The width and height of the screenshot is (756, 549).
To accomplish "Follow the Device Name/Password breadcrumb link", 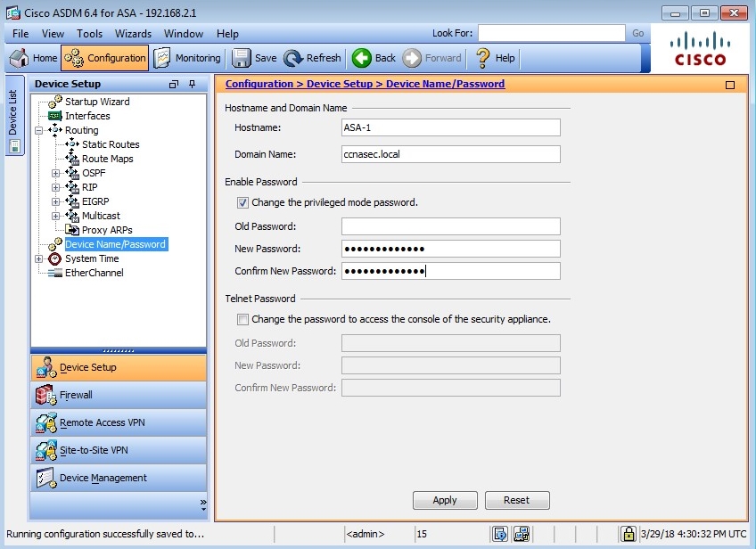I will coord(445,84).
